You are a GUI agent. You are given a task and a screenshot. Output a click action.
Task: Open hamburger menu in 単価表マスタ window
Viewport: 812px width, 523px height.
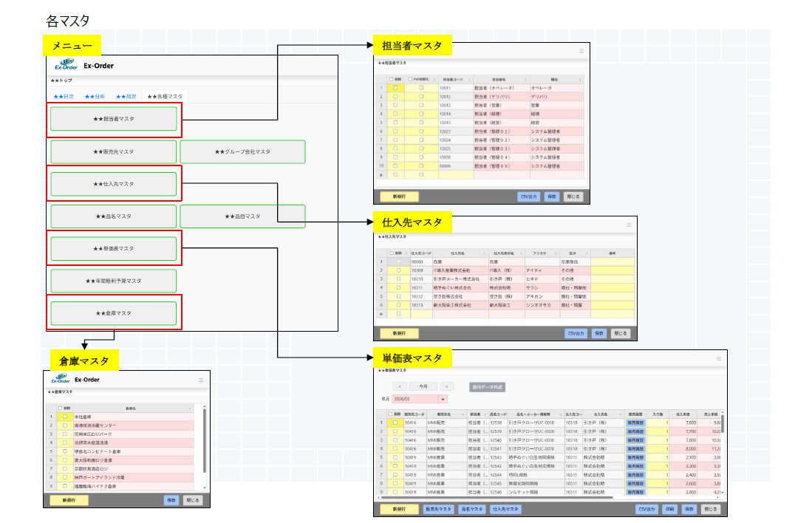click(x=720, y=358)
